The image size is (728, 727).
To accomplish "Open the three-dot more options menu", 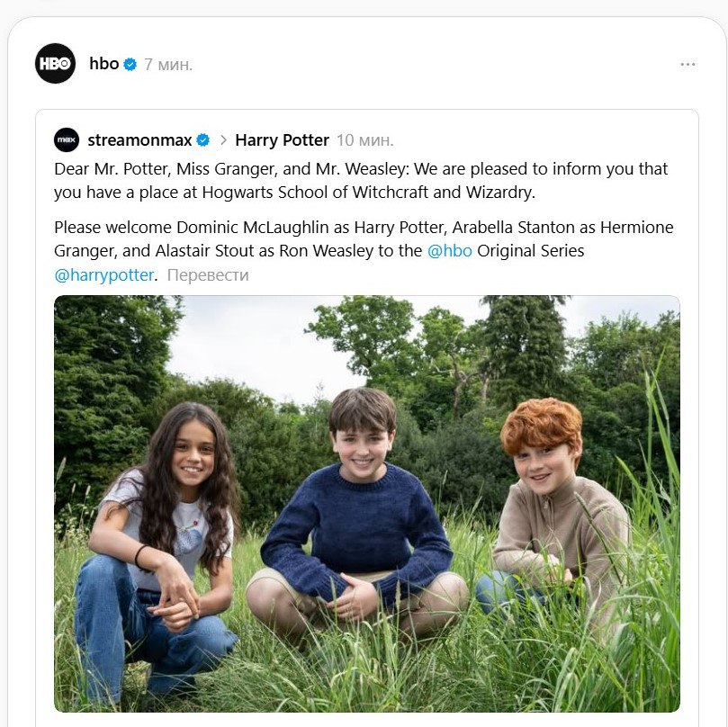I will 688,65.
